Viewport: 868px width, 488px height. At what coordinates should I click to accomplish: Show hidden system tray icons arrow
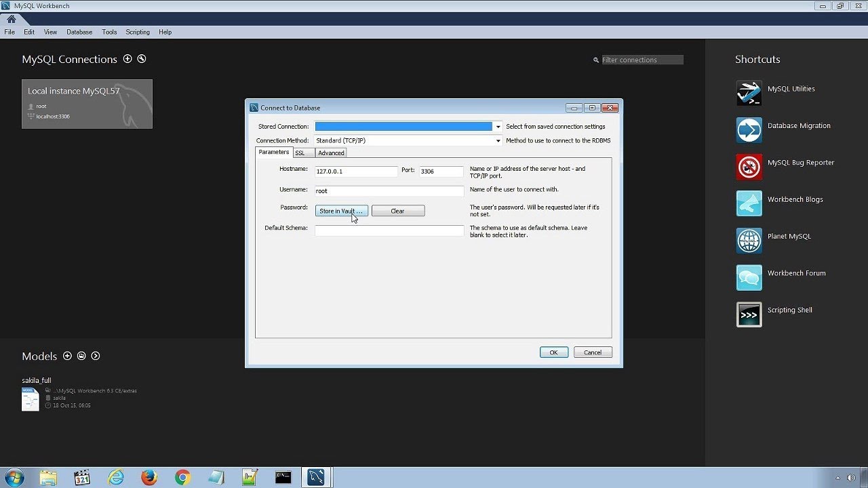coord(837,478)
